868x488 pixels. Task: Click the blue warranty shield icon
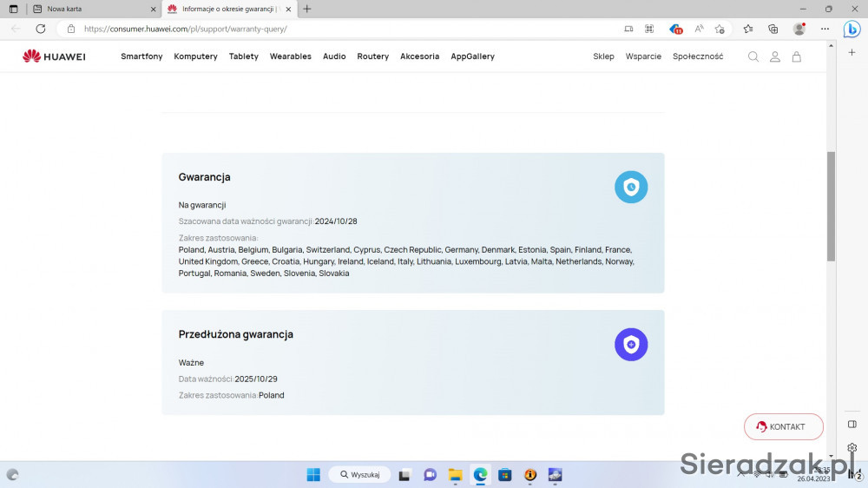[x=631, y=188]
